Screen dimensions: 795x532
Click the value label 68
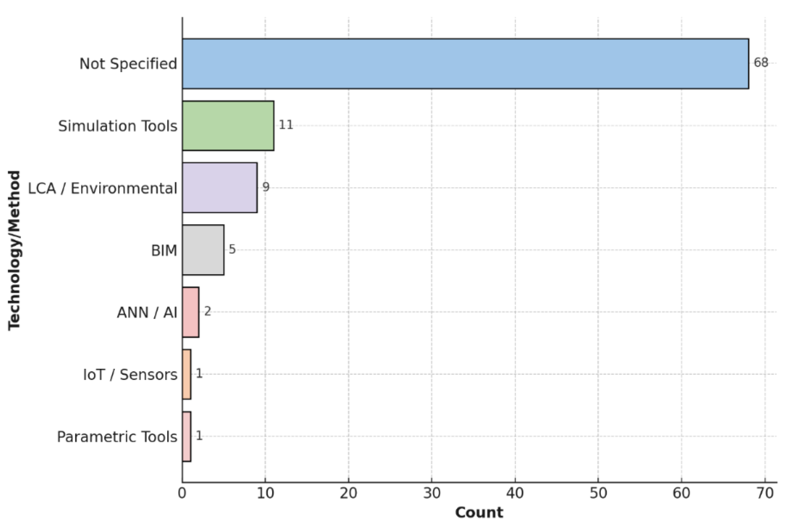pyautogui.click(x=760, y=63)
